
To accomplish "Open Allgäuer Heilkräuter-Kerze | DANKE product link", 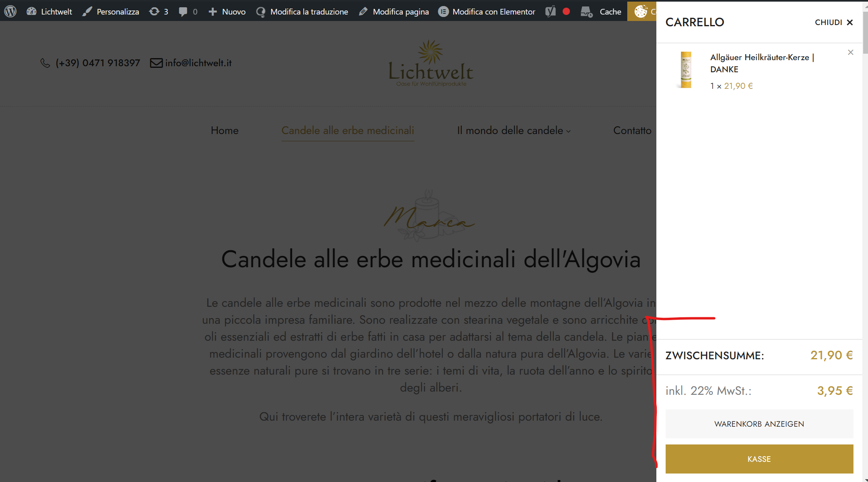I will 762,63.
